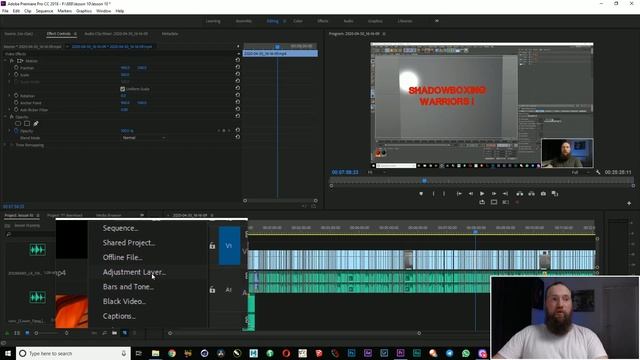Toggle the A1 track lock
The height and width of the screenshot is (360, 640).
pyautogui.click(x=212, y=289)
